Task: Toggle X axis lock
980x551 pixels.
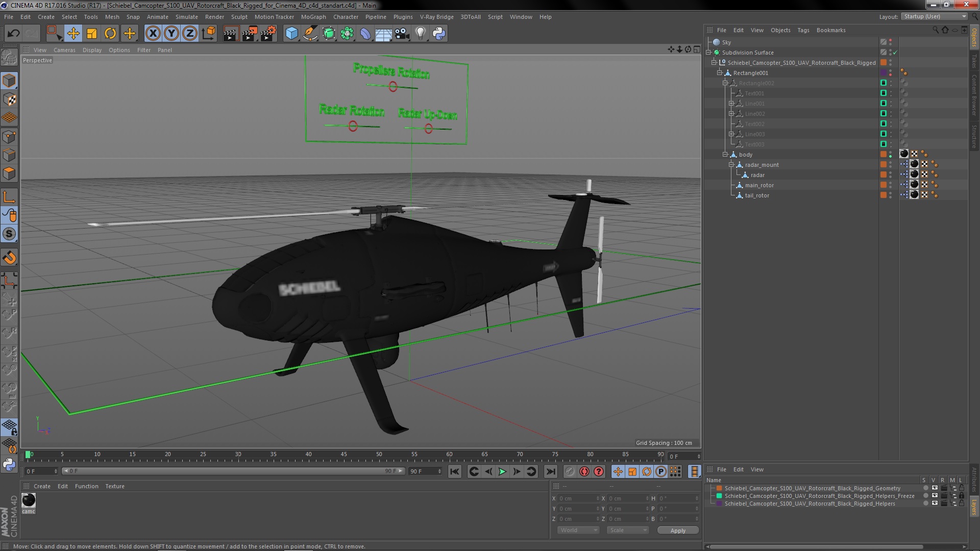Action: point(153,34)
